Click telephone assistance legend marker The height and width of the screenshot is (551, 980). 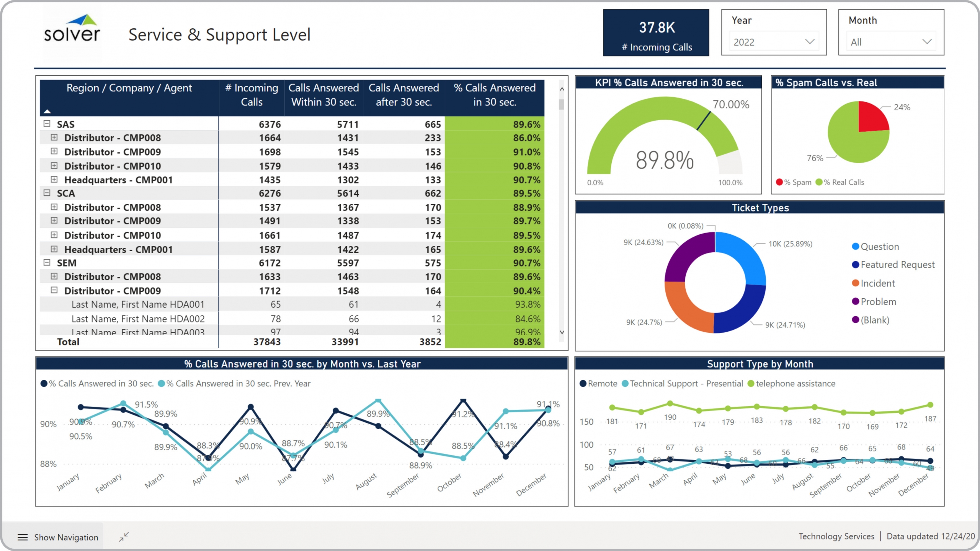(x=751, y=384)
